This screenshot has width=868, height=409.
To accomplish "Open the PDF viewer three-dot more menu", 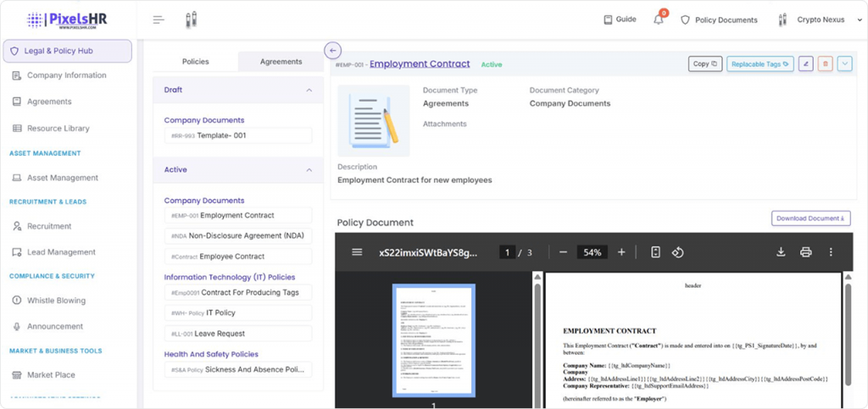I will tap(831, 252).
